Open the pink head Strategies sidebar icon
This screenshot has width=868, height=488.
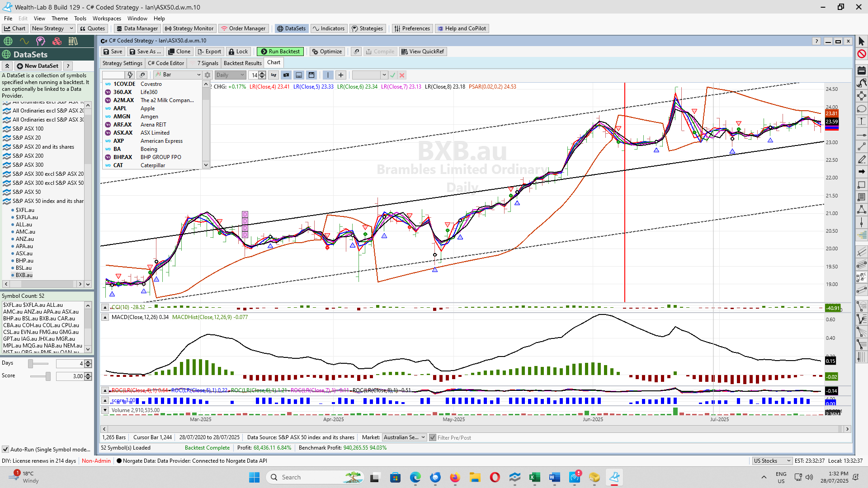[x=41, y=41]
